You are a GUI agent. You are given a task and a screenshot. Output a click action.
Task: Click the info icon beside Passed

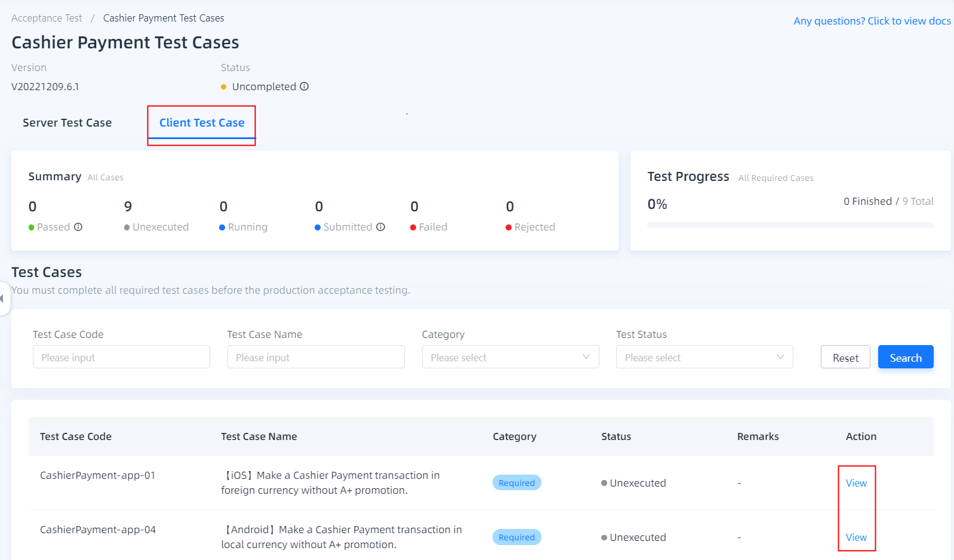click(x=78, y=227)
